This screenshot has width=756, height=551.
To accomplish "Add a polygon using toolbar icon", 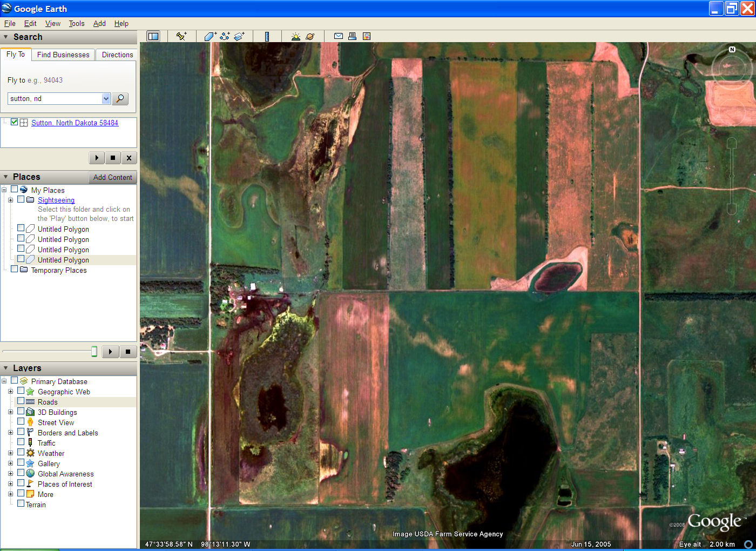I will click(x=210, y=36).
